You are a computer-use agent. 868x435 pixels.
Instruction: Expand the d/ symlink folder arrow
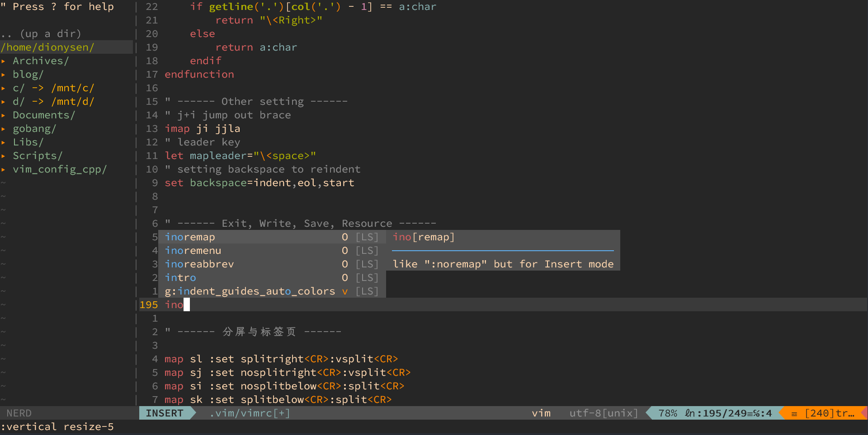(3, 102)
